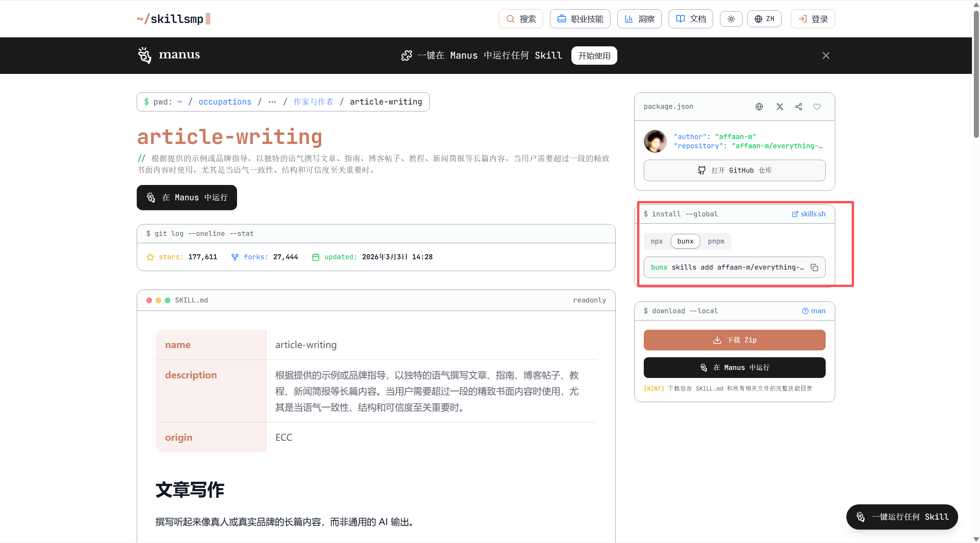Click the page vertical scrollbar thumb
Image resolution: width=980 pixels, height=543 pixels.
tap(976, 75)
